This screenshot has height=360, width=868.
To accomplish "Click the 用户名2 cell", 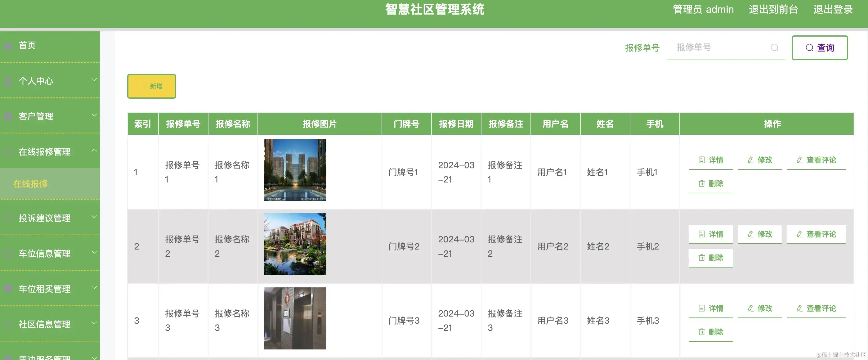I will (555, 246).
